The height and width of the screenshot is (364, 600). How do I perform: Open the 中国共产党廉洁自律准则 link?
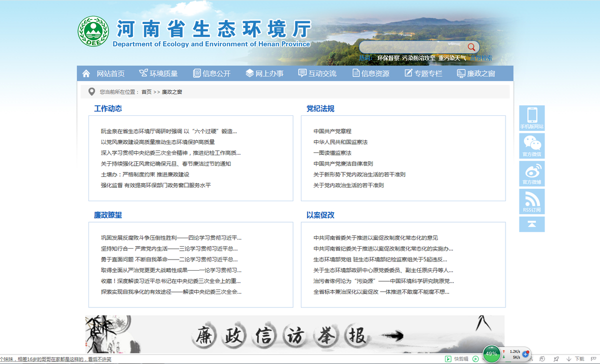pyautogui.click(x=343, y=164)
